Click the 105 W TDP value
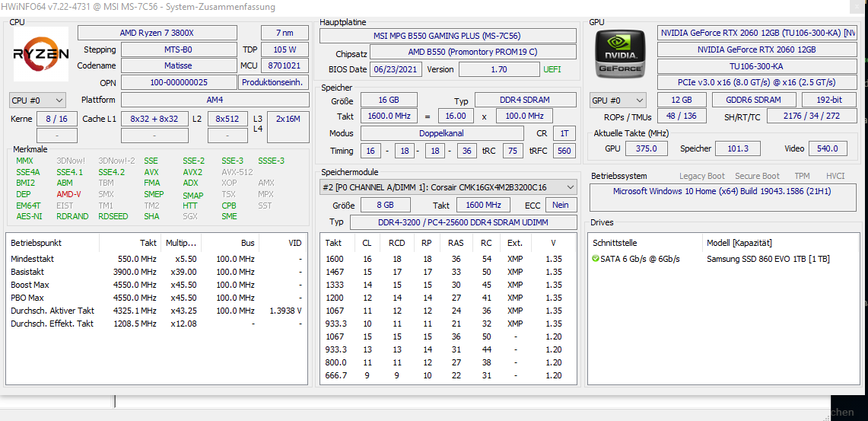This screenshot has width=868, height=421. pyautogui.click(x=285, y=49)
